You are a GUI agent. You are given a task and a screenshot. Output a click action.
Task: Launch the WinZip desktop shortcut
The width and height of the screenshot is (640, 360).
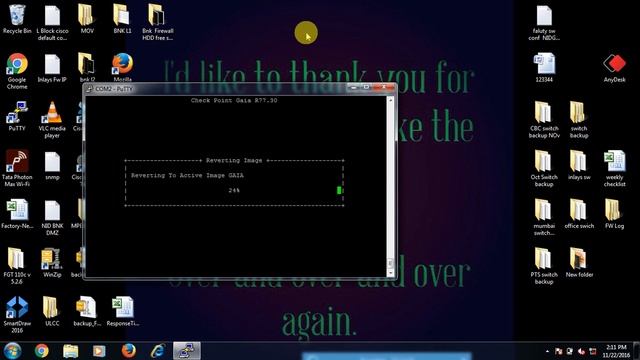pos(52,263)
